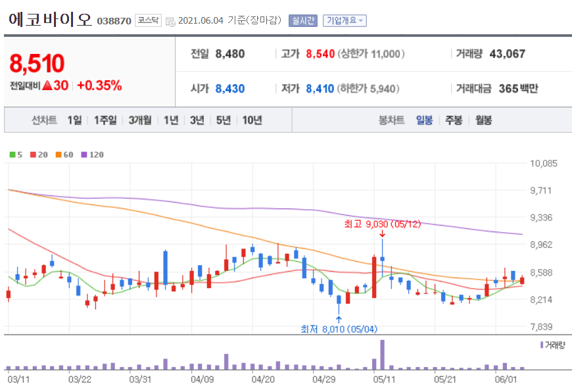Click the 거래량 value 43,067

click(508, 54)
